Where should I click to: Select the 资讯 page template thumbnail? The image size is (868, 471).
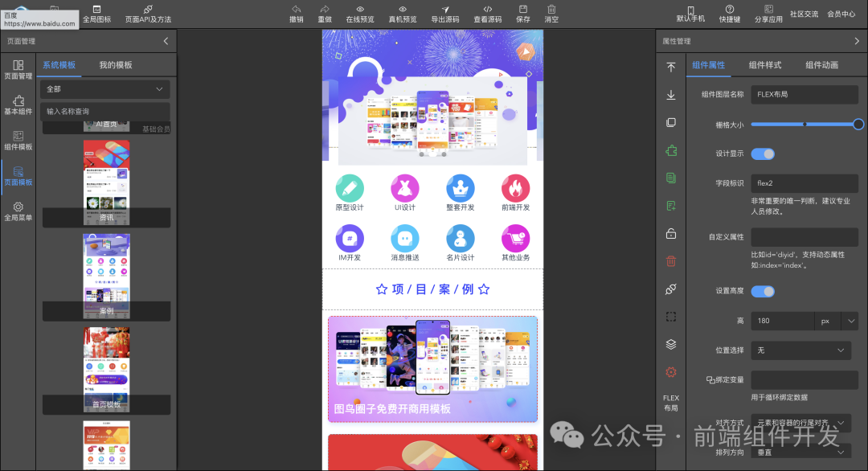coord(106,182)
